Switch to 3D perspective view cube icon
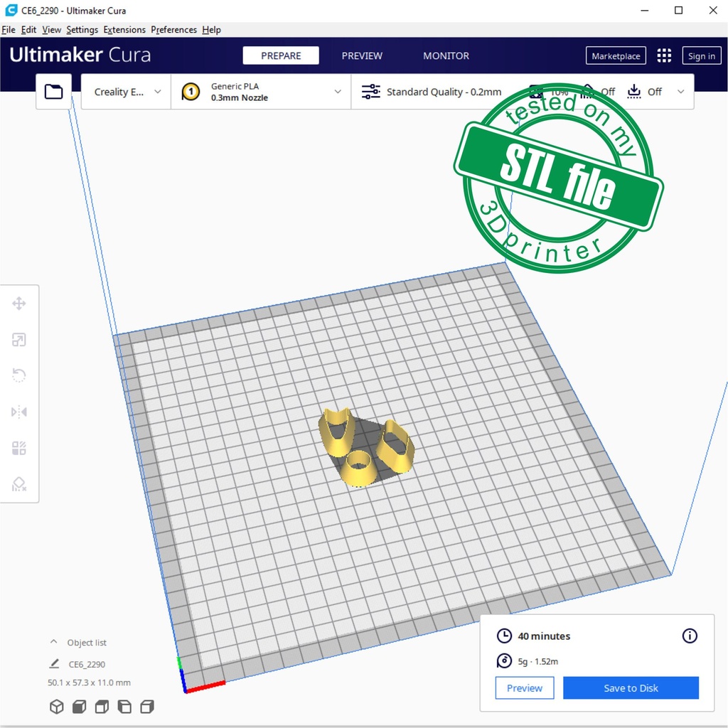 click(x=56, y=707)
